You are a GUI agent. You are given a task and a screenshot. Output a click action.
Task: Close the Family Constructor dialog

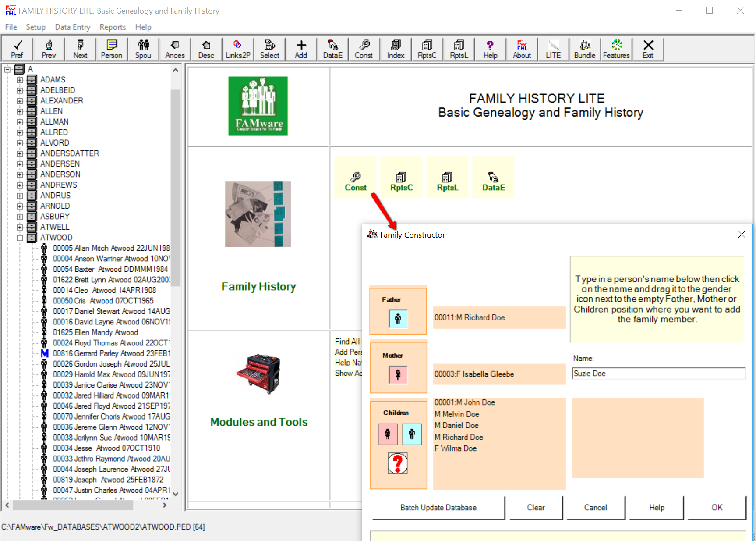click(742, 235)
